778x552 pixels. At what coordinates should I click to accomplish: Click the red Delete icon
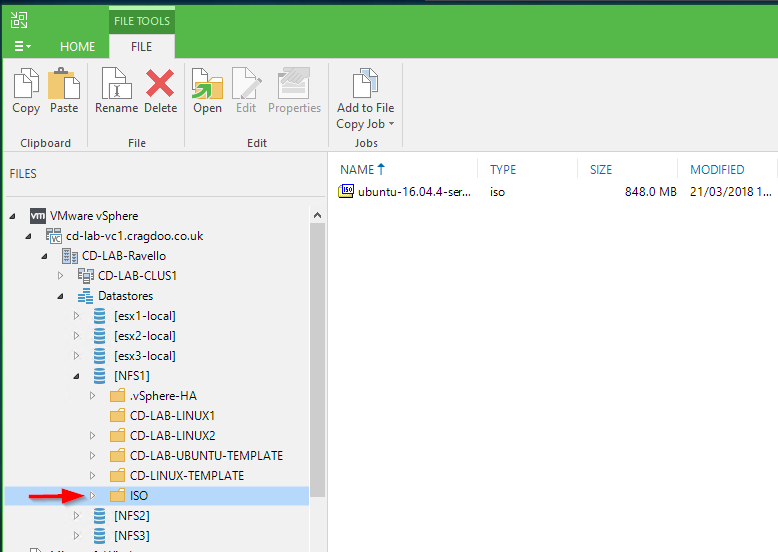[160, 83]
